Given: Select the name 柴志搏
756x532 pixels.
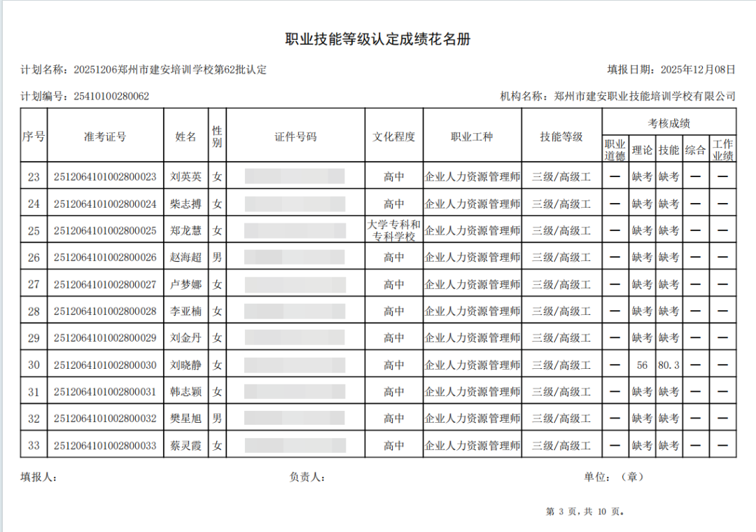Looking at the screenshot, I should point(185,204).
